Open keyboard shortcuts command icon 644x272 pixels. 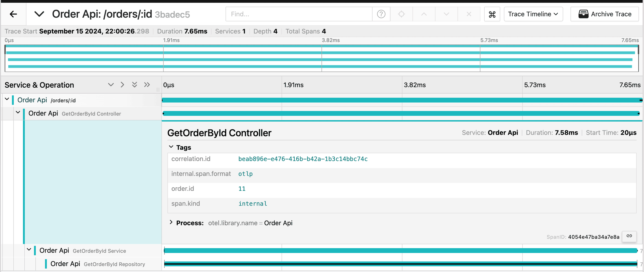click(492, 14)
